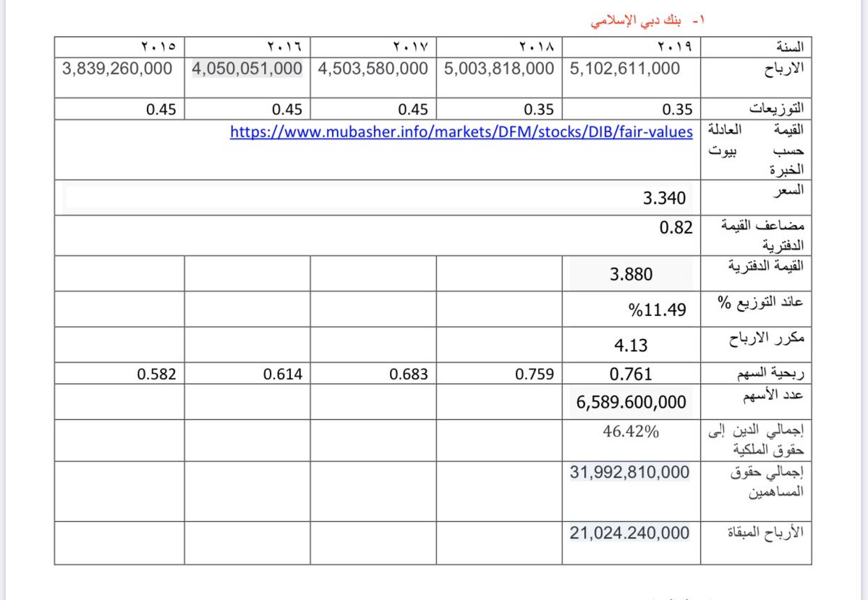
Task: Click the EPS value 0.759
Action: click(535, 374)
